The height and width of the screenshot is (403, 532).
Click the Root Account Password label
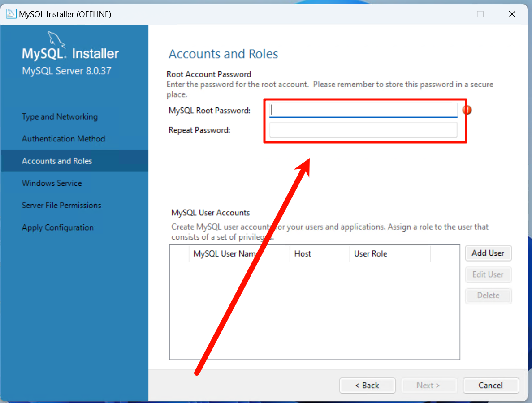[209, 74]
